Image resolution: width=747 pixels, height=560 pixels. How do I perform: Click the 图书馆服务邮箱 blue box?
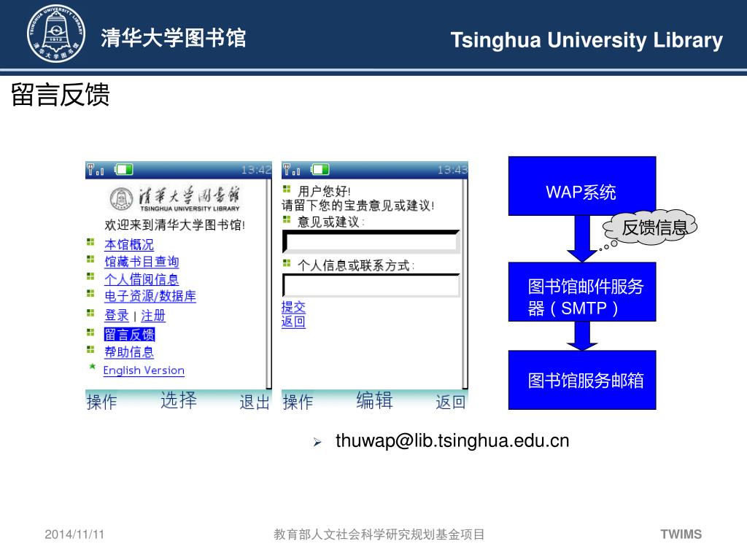(x=582, y=380)
